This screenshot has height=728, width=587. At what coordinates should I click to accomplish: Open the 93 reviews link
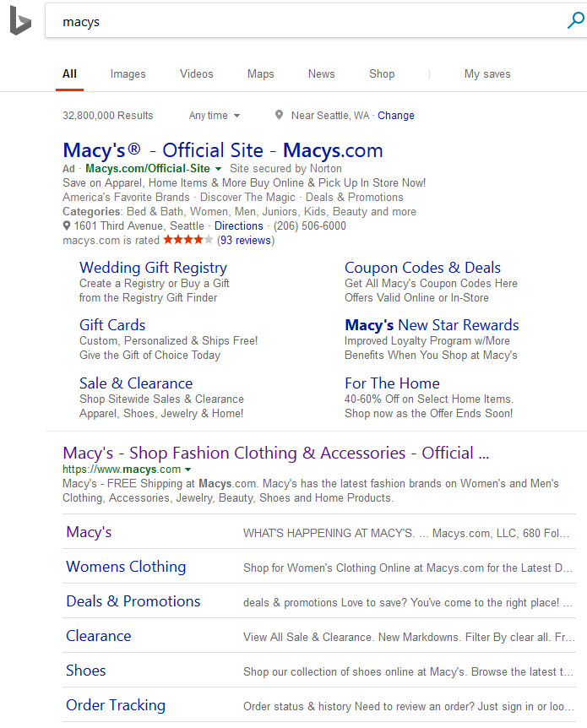245,241
